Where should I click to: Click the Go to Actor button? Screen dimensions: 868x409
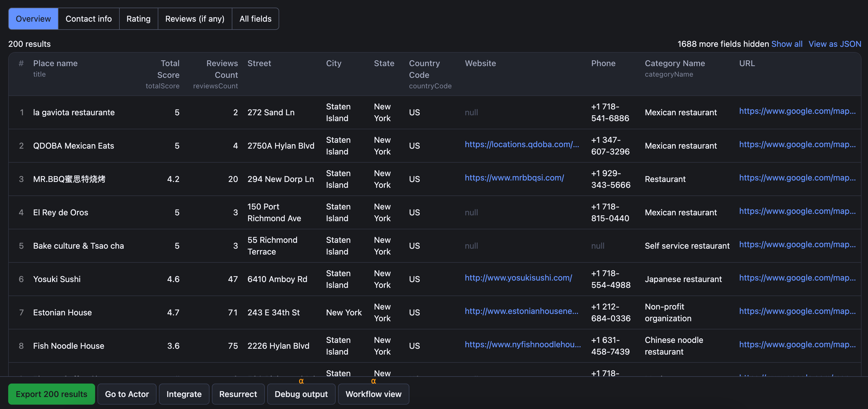pyautogui.click(x=127, y=394)
